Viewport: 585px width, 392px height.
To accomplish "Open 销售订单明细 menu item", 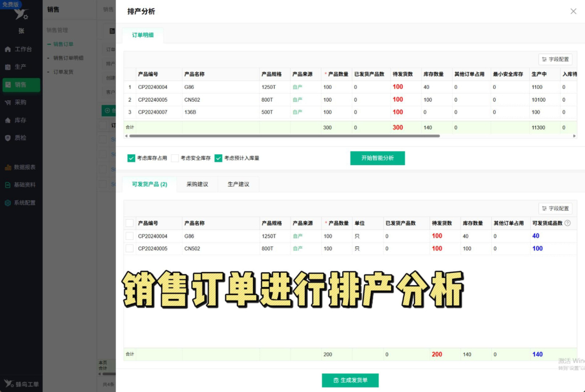I will (x=68, y=58).
